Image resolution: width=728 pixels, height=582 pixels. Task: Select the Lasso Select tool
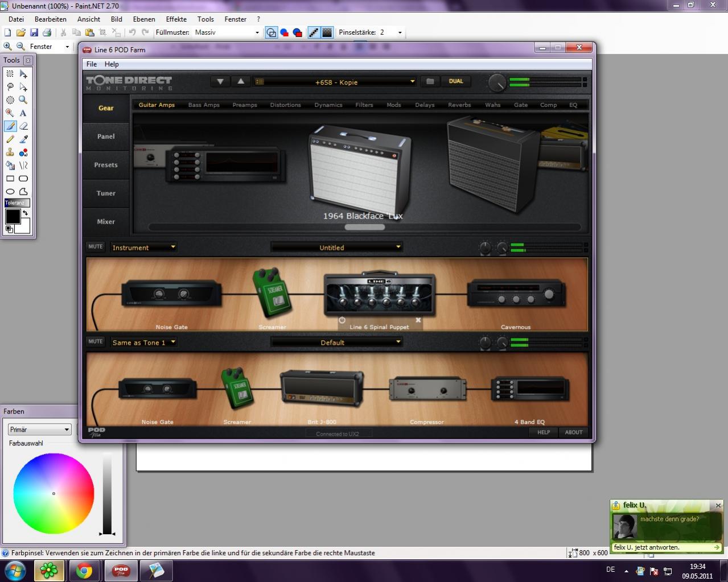(10, 87)
